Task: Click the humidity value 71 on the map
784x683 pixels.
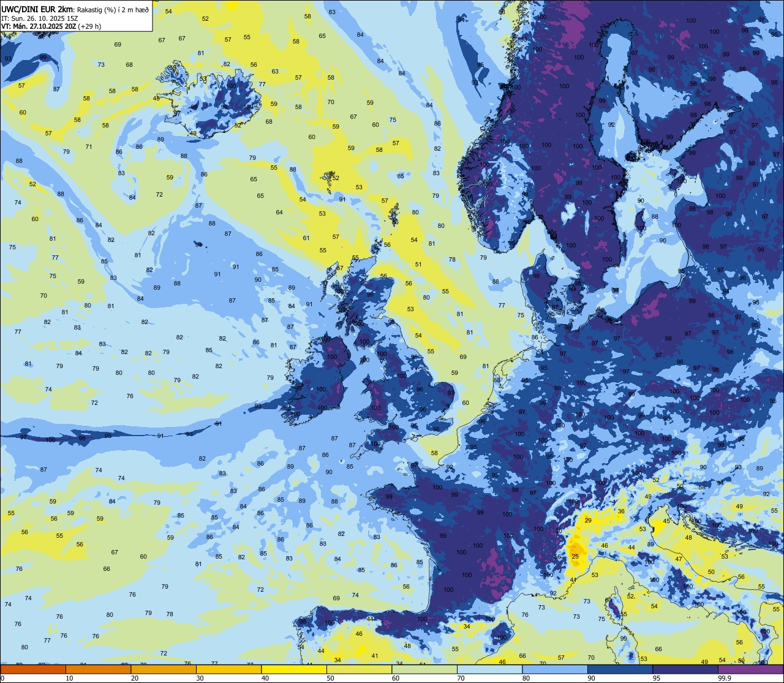Action: 89,146
